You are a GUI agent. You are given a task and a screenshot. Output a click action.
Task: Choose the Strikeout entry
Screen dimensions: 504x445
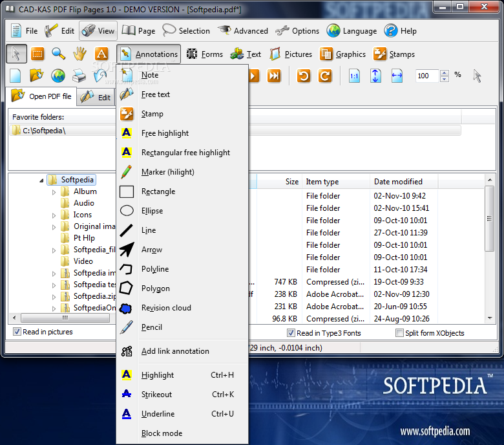point(182,395)
